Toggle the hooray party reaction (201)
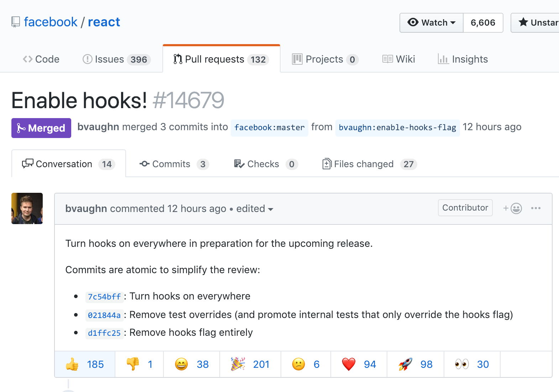559x392 pixels. click(x=250, y=364)
